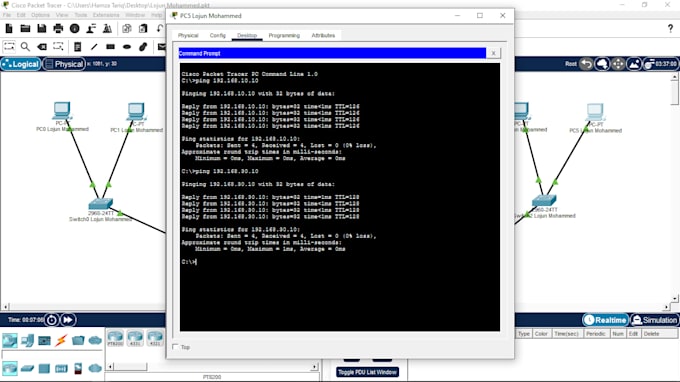
Task: Select Miscellaneous folder category icon
Action: (78, 340)
